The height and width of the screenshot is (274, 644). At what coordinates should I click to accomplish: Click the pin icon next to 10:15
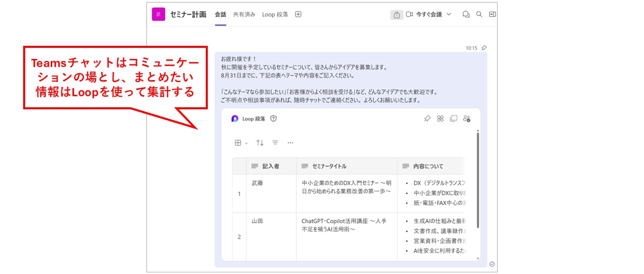pos(484,48)
